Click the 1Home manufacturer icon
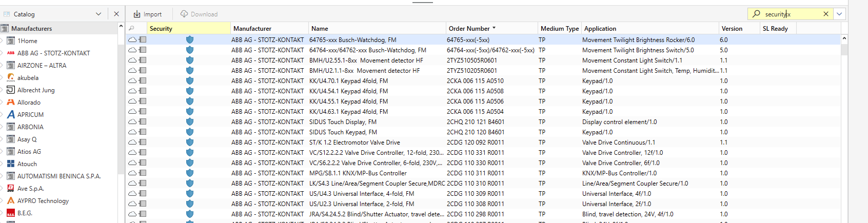Image resolution: width=868 pixels, height=223 pixels. pos(11,40)
